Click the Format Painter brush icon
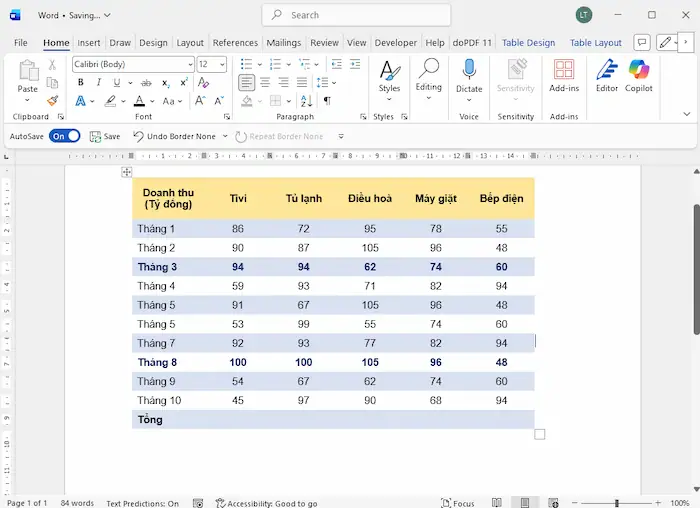 point(52,101)
